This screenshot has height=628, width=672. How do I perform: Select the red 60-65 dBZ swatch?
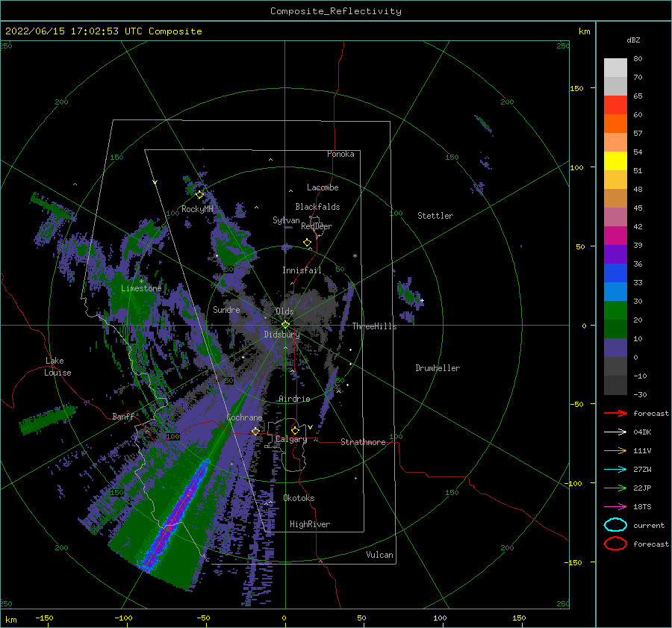[x=615, y=105]
